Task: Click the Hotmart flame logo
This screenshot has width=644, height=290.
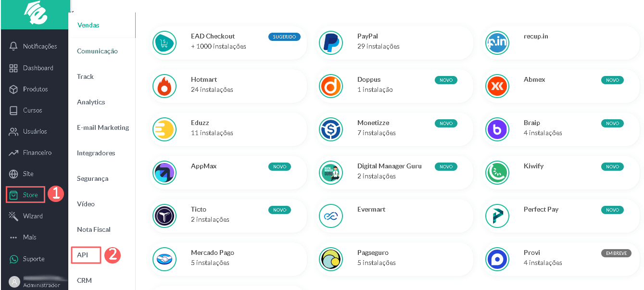Action: (x=164, y=86)
